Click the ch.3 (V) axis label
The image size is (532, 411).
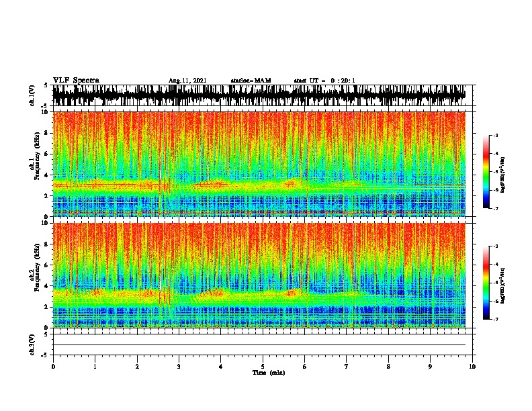point(32,345)
